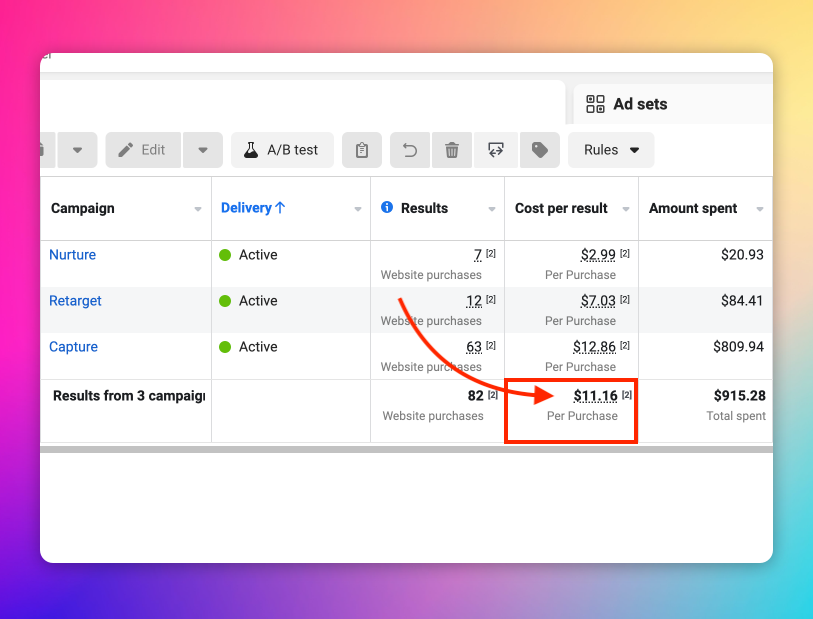Image resolution: width=813 pixels, height=619 pixels.
Task: Click the Amount spent header text
Action: point(693,208)
